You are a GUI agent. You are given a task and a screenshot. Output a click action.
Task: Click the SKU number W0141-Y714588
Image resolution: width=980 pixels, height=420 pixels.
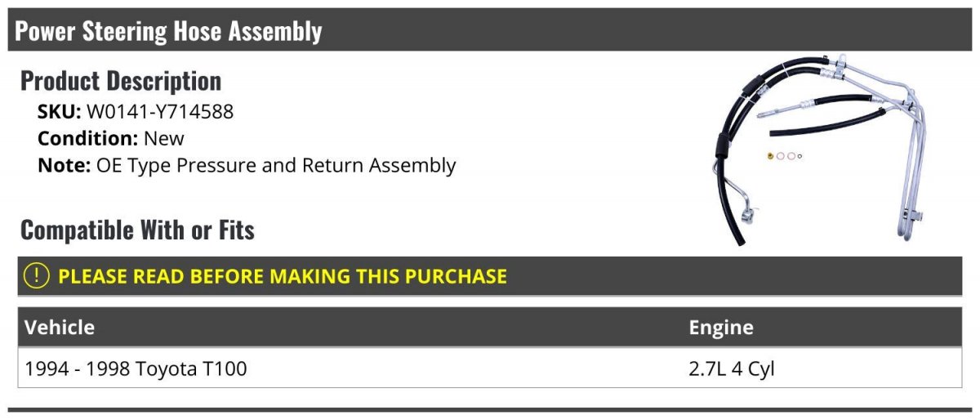coord(160,112)
